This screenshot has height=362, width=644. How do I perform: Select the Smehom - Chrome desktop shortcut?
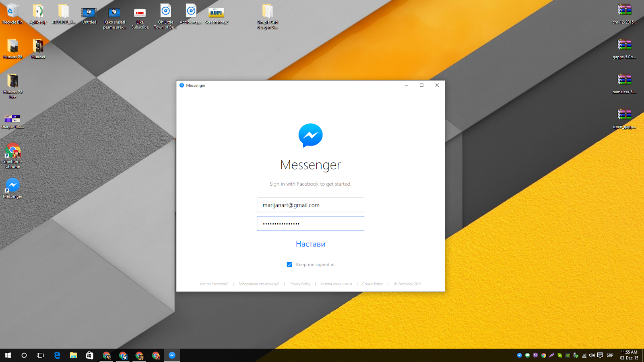tap(12, 156)
